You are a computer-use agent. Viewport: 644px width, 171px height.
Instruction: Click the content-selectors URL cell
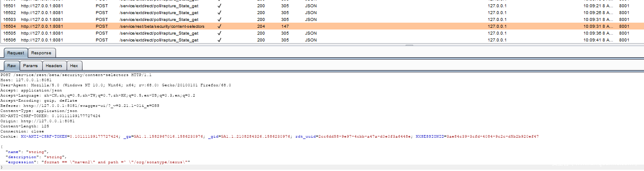pos(162,26)
